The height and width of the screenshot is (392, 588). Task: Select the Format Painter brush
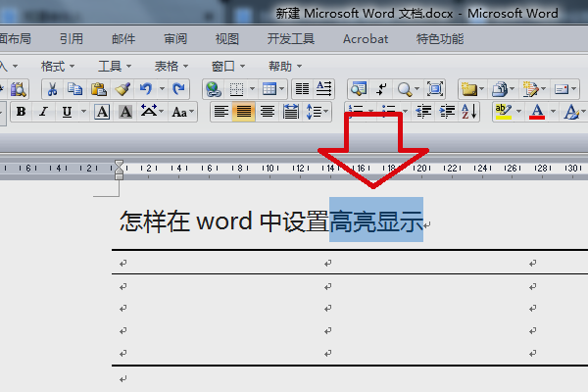(x=122, y=89)
